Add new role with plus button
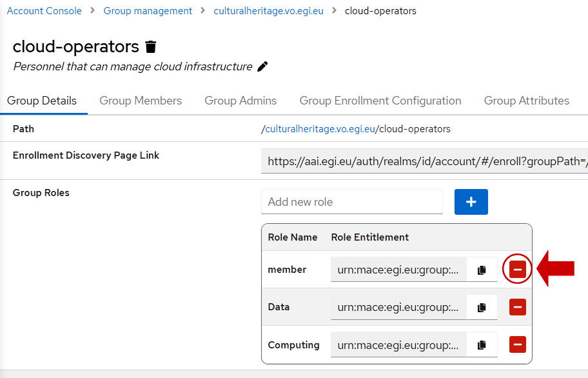The width and height of the screenshot is (588, 378). [x=471, y=202]
